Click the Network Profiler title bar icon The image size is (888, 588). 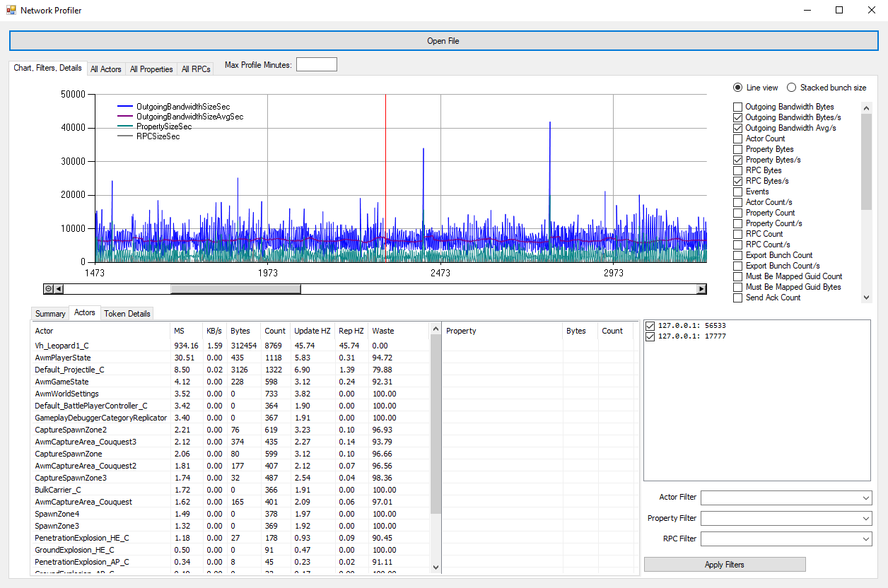tap(11, 11)
